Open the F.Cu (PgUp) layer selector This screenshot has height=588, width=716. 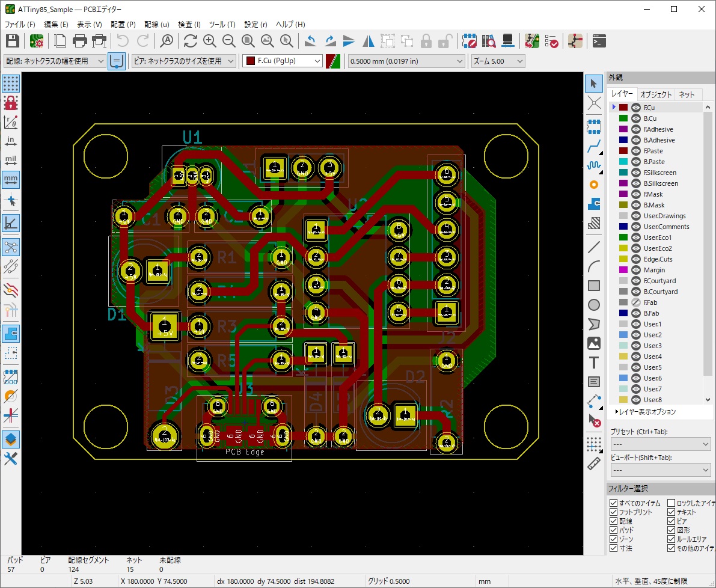(x=282, y=61)
